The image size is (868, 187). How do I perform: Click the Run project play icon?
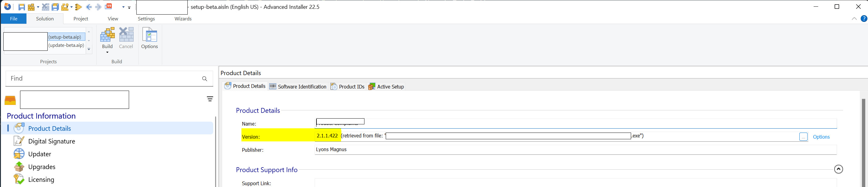(79, 7)
